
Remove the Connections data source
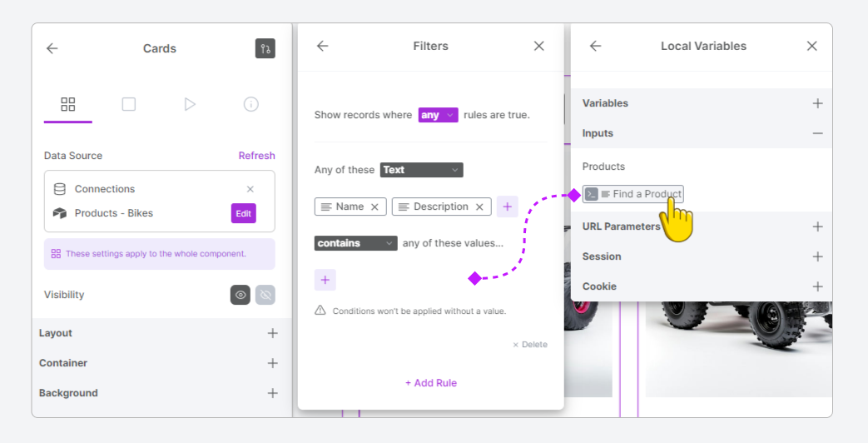(250, 189)
